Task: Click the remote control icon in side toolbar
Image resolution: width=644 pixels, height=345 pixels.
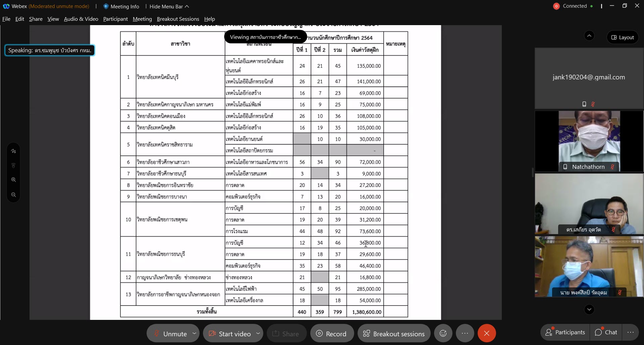Action: pos(13,165)
